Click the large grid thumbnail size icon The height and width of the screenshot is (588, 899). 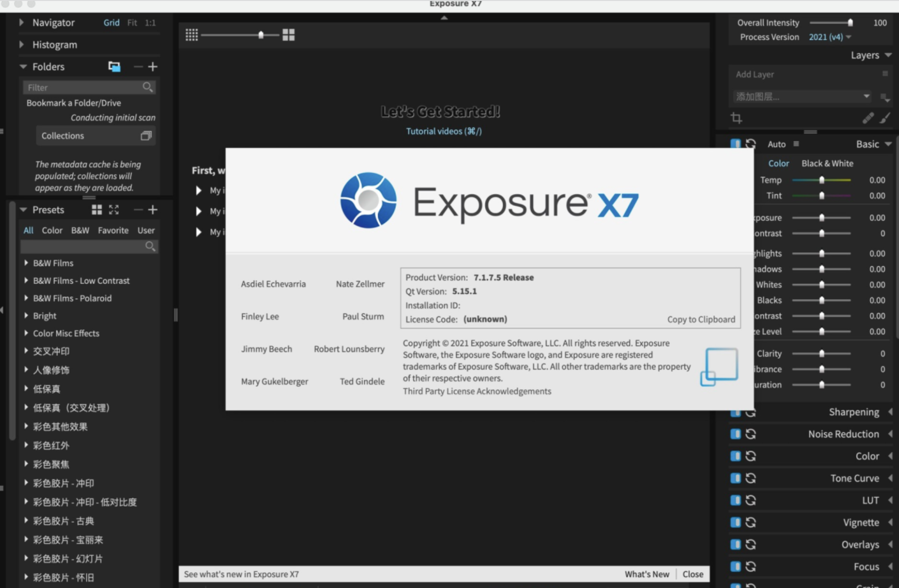point(289,35)
